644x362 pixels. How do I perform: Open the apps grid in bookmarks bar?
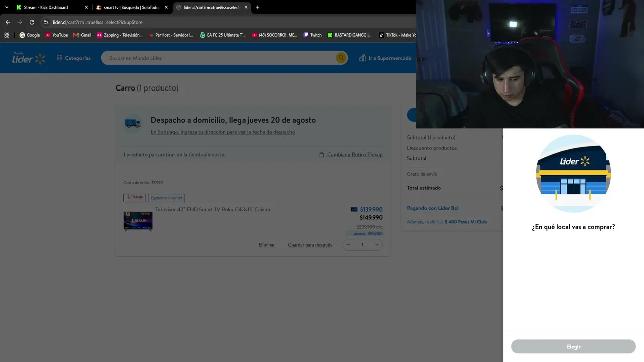tap(7, 35)
